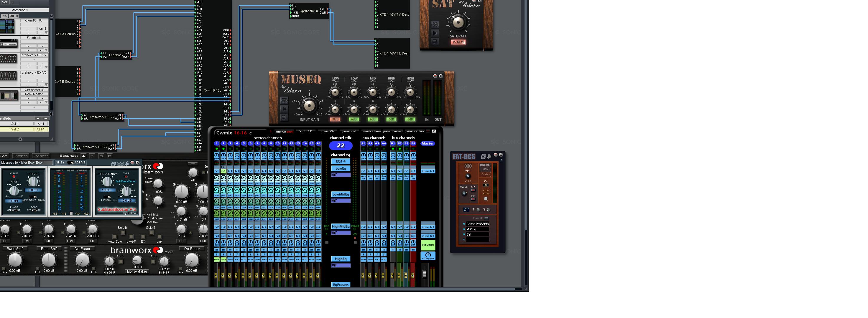The width and height of the screenshot is (868, 318).
Task: Open the Presets expander on FAT-GCS
Action: (486, 218)
